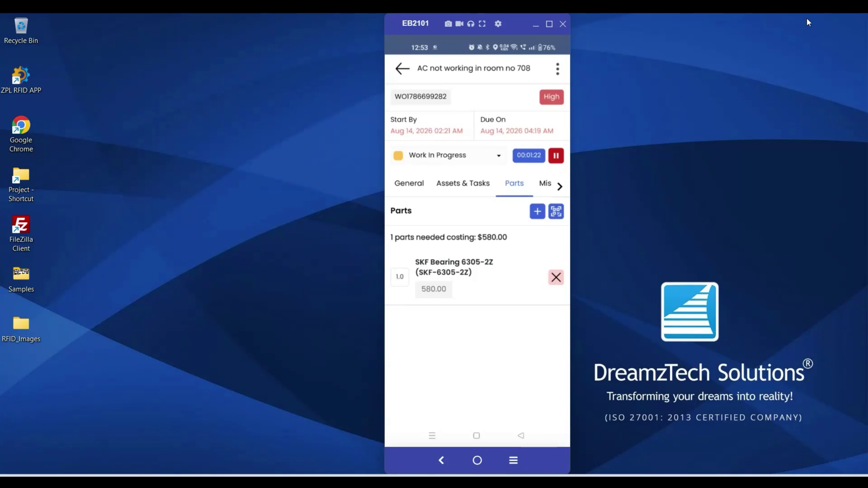Launch the ZPL RFID APP shortcut
Screen dimensions: 868x488
(x=21, y=80)
